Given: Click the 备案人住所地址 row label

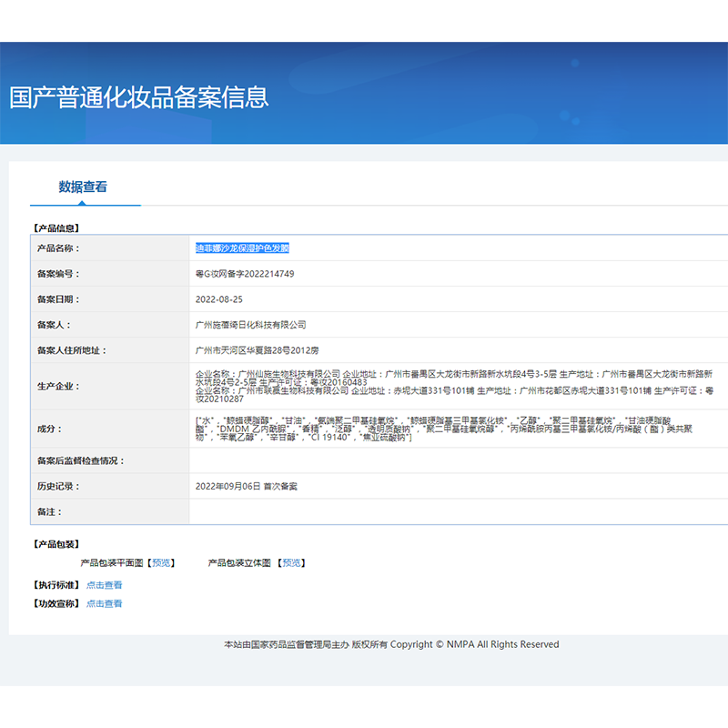Looking at the screenshot, I should pyautogui.click(x=72, y=350).
